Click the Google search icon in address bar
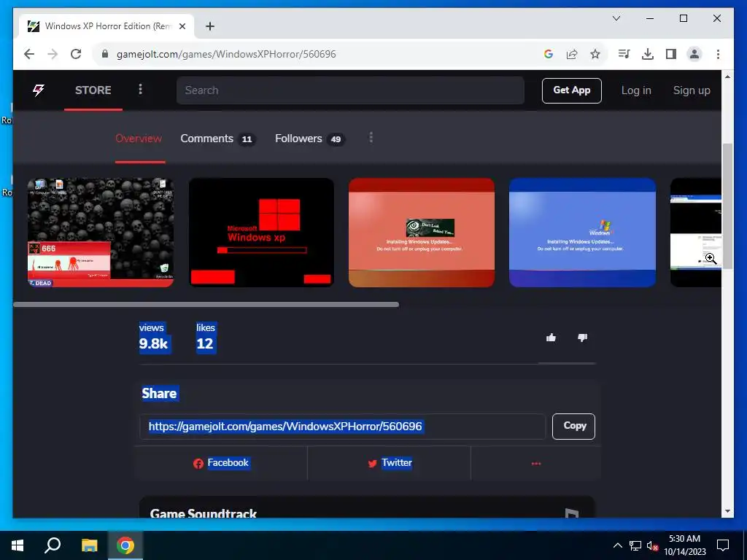 (x=549, y=54)
